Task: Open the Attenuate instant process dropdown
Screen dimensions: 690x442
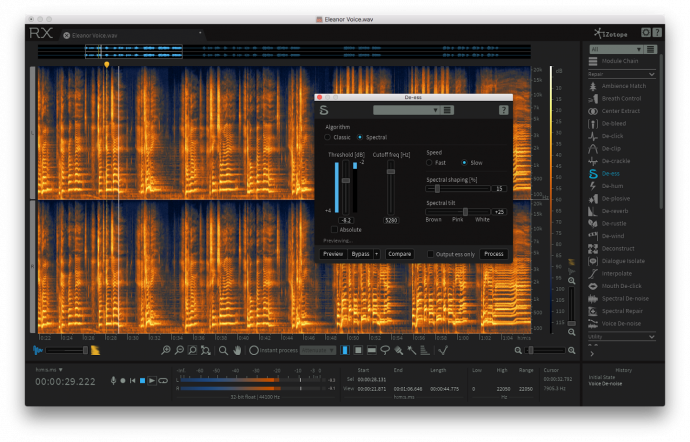Action: click(318, 350)
